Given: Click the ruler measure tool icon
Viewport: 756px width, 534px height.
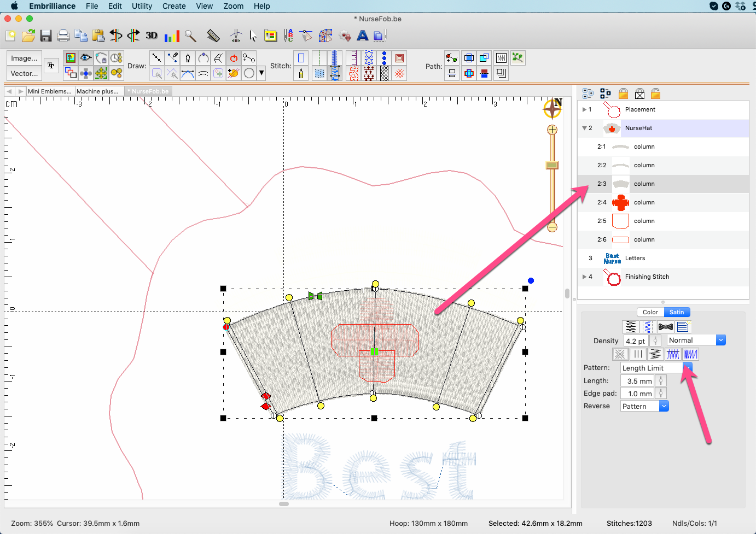Looking at the screenshot, I should point(213,36).
